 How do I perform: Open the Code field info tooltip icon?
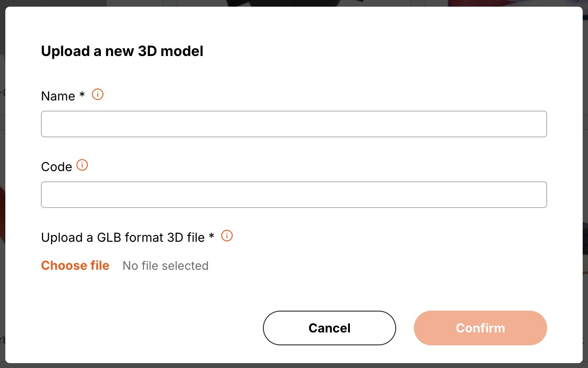(82, 165)
